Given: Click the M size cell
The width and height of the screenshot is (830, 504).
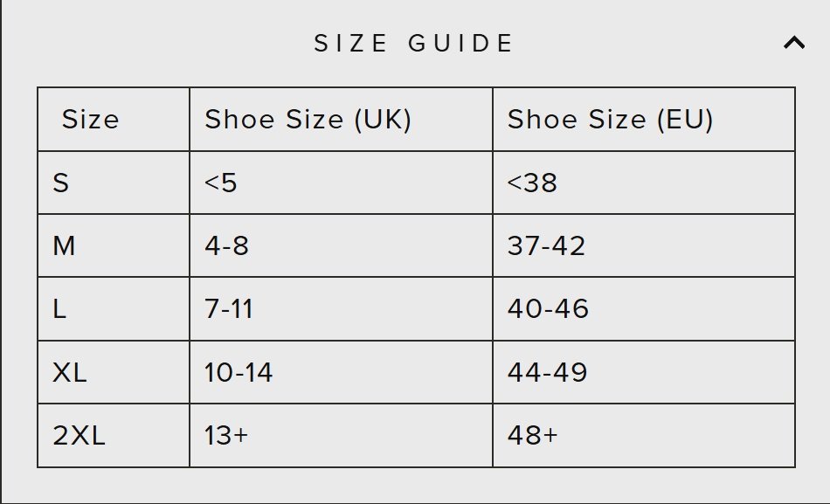Looking at the screenshot, I should (x=64, y=245).
